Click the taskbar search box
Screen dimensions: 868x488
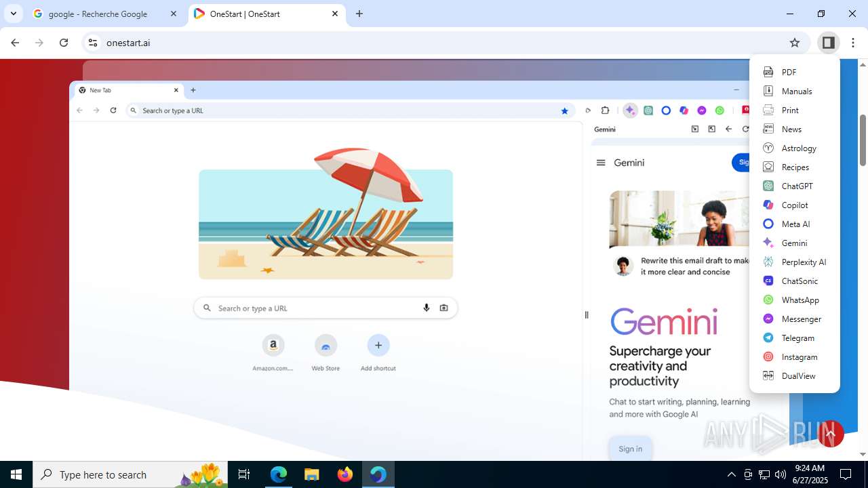(130, 474)
